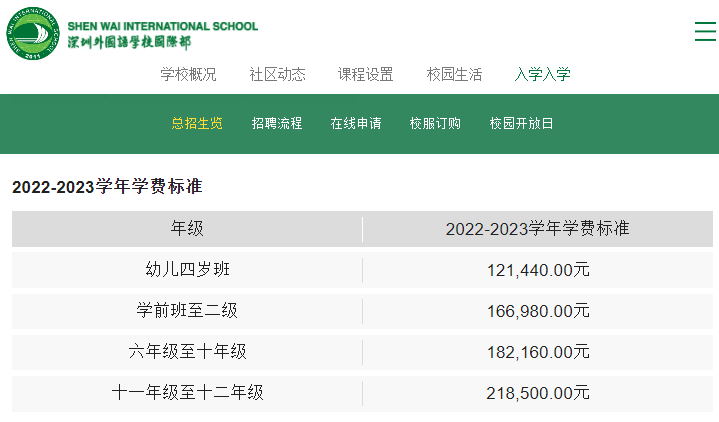
Task: Click the 218,500.00元 tuition fee cell
Action: (x=537, y=393)
